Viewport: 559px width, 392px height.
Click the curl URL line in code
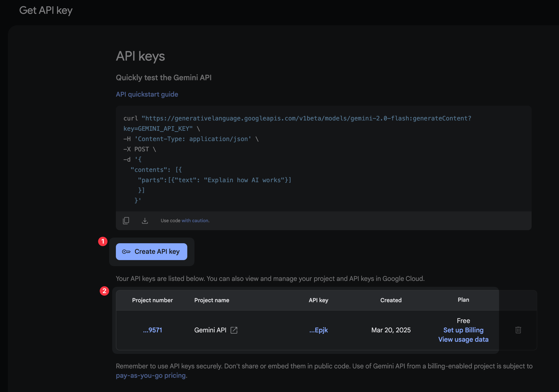(x=297, y=118)
